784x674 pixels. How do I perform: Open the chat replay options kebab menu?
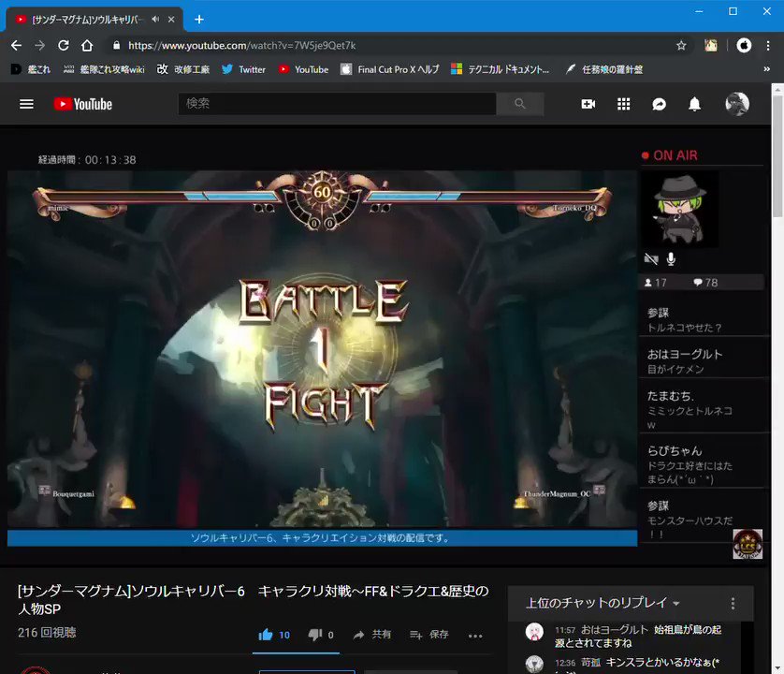(x=733, y=604)
